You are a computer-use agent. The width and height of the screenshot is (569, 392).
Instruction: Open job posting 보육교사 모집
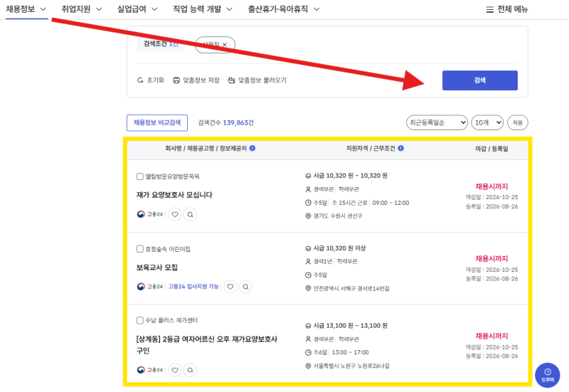click(x=157, y=267)
